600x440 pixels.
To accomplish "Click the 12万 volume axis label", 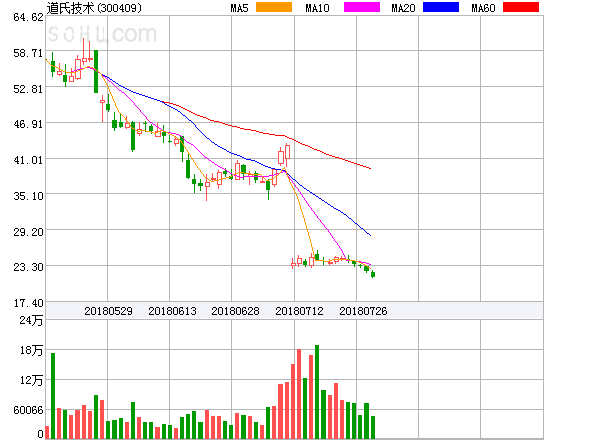I will [31, 380].
